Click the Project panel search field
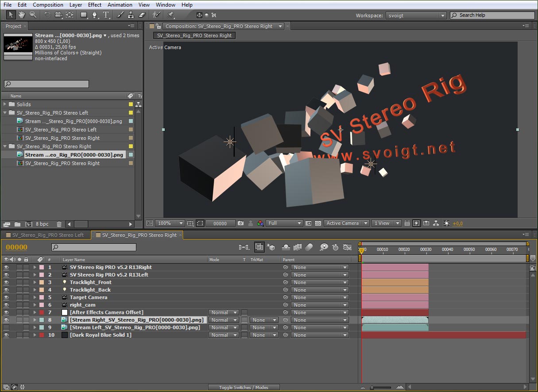 pos(46,84)
